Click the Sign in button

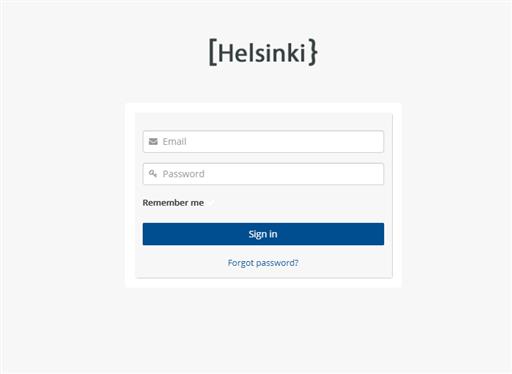tap(263, 234)
